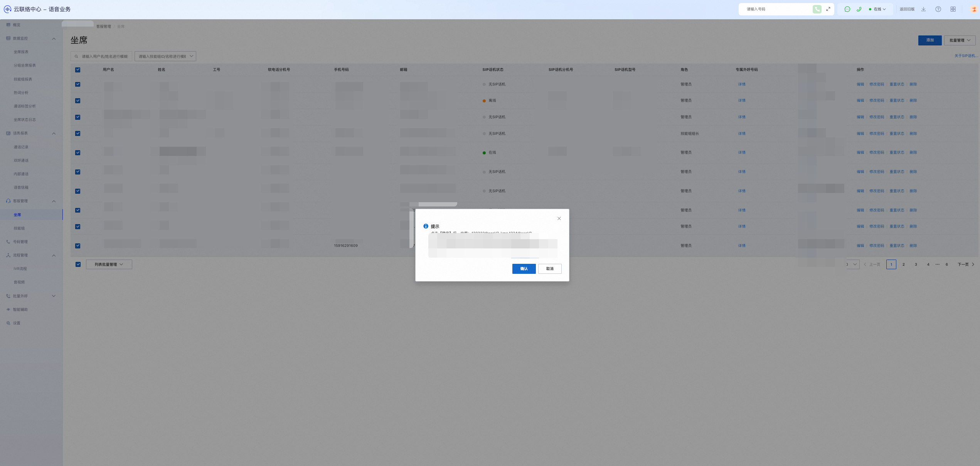Open 热词分析 sidebar item
Image resolution: width=980 pixels, height=466 pixels.
21,93
